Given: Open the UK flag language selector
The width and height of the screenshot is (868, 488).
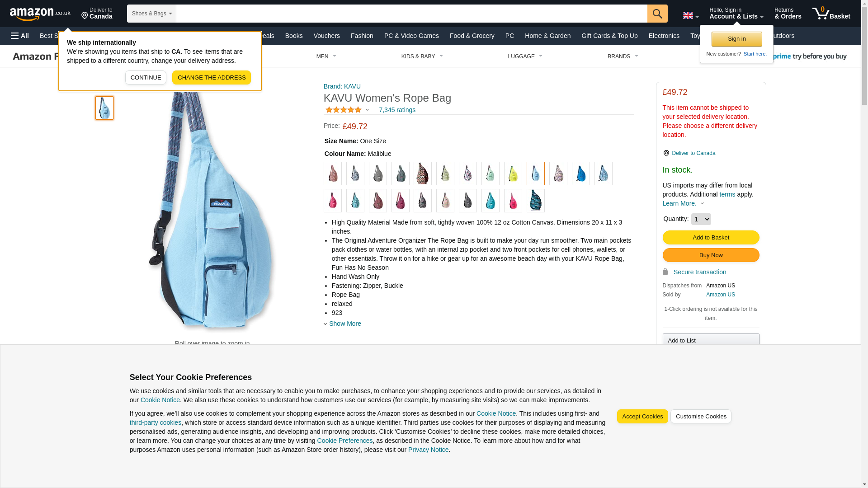Looking at the screenshot, I should (x=690, y=16).
